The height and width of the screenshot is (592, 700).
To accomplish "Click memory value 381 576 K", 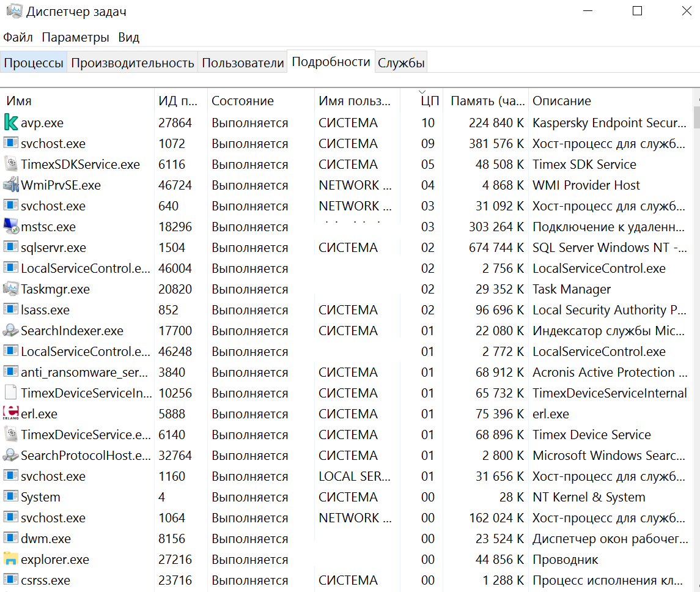I will click(496, 143).
